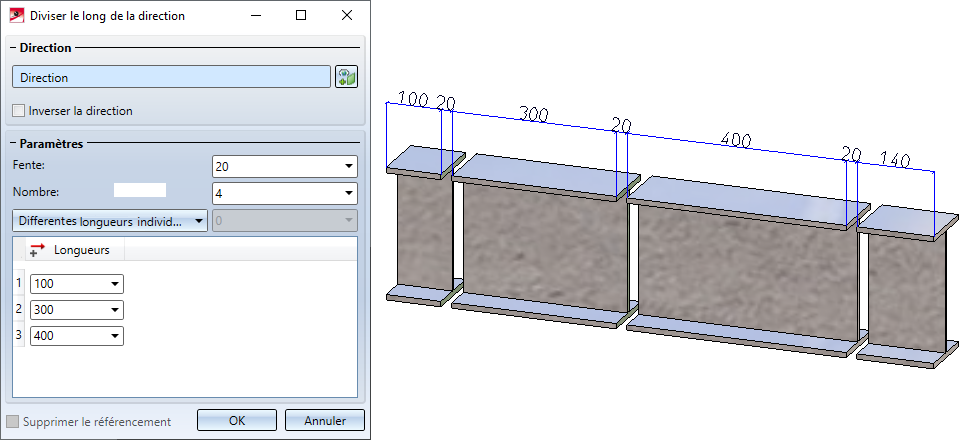Select row number 2 in lengths table
962x440 pixels.
tap(19, 309)
